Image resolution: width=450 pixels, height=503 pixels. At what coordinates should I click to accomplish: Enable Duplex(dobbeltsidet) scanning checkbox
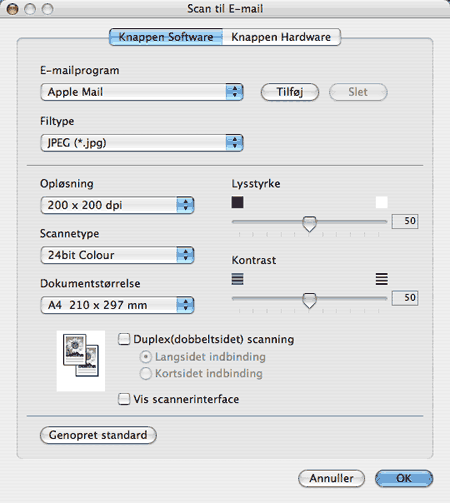click(x=124, y=339)
